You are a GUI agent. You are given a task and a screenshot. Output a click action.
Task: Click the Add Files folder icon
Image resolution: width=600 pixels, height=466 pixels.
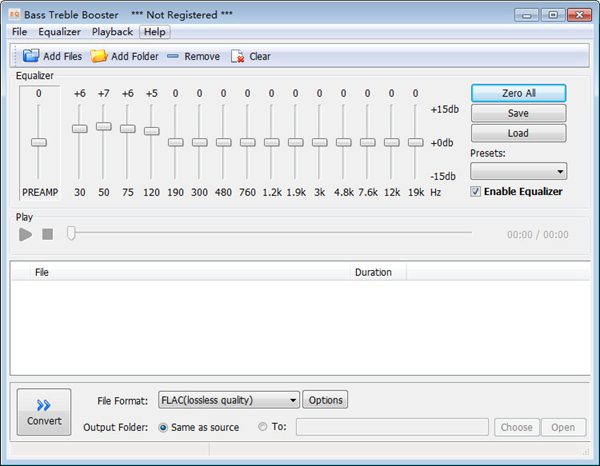coord(31,56)
